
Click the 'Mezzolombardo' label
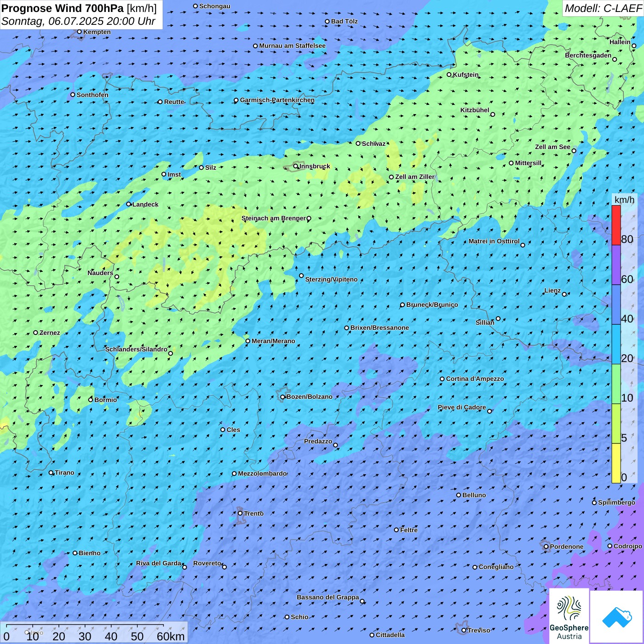point(262,473)
